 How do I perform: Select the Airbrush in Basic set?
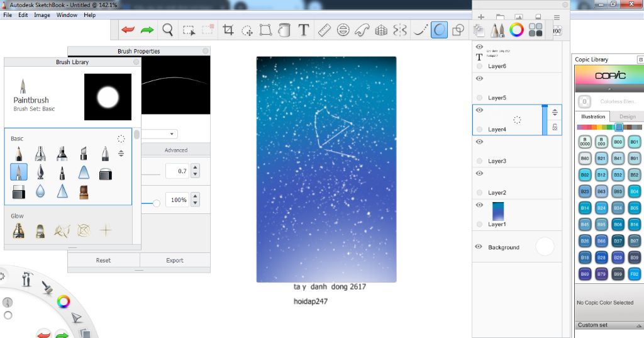click(x=40, y=154)
